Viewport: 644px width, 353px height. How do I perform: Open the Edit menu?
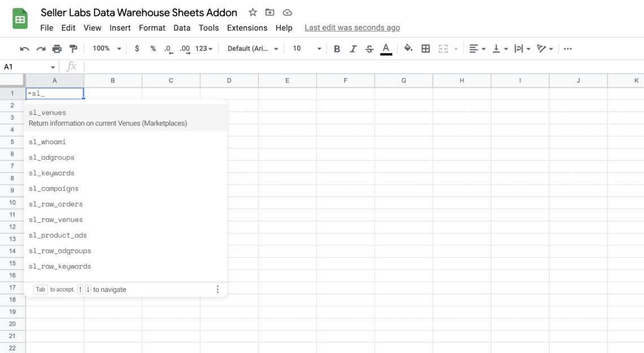pos(68,28)
